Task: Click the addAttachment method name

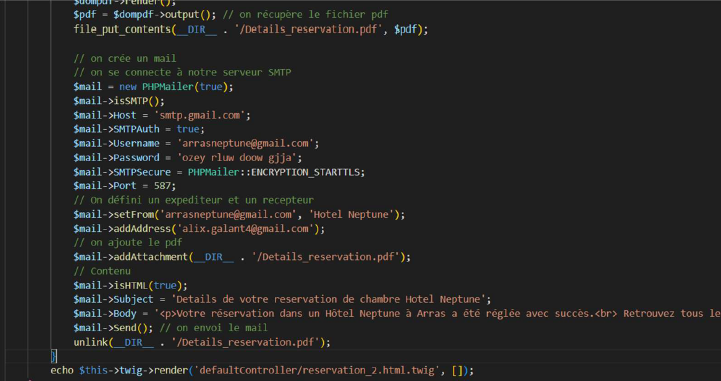Action: pos(150,257)
